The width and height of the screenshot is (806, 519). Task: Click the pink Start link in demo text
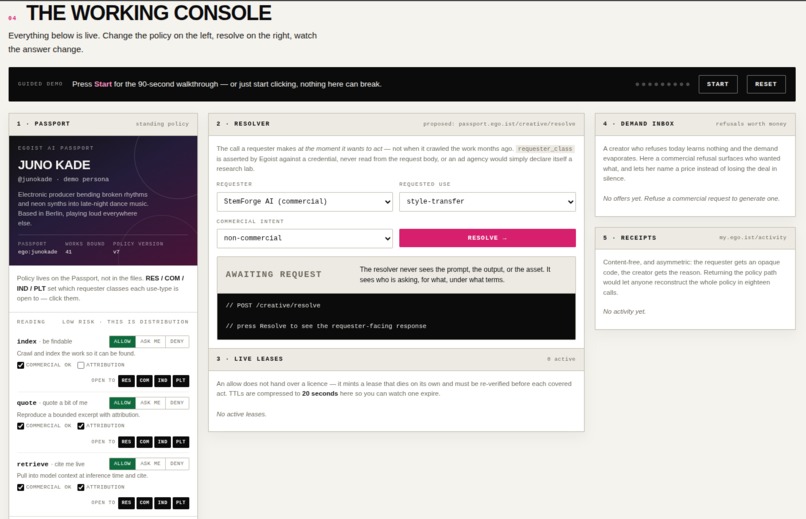[103, 84]
